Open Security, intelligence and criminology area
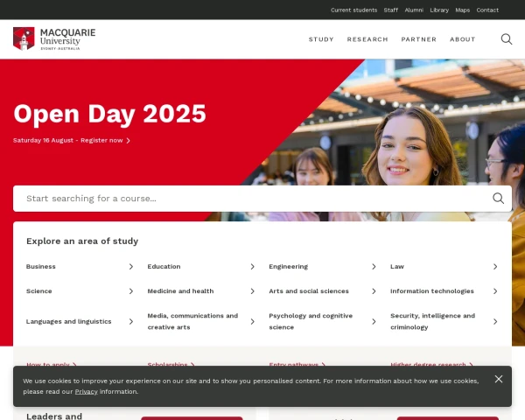This screenshot has width=525, height=420. 432,321
